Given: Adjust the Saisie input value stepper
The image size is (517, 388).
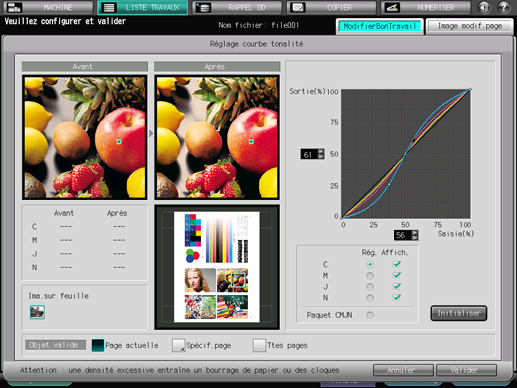Looking at the screenshot, I should coord(414,235).
